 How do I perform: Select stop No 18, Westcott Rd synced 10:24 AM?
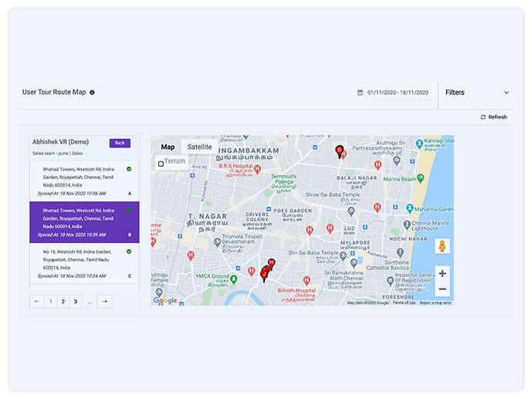84,263
